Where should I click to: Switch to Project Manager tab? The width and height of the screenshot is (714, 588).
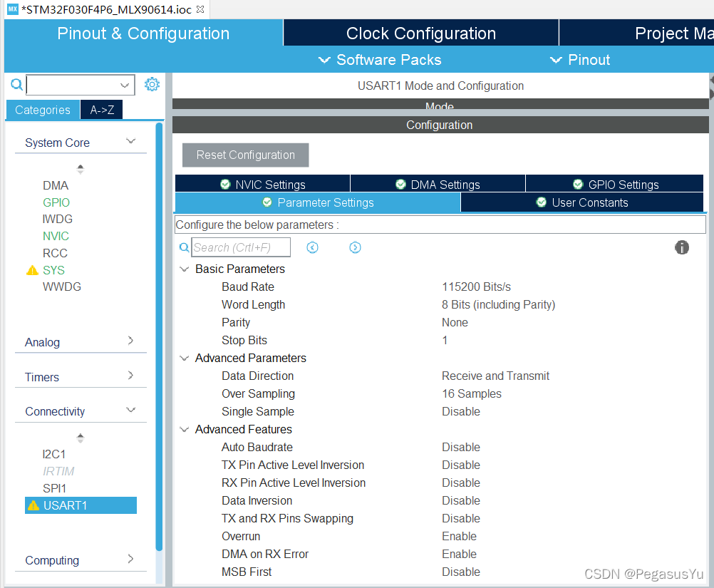pos(636,33)
